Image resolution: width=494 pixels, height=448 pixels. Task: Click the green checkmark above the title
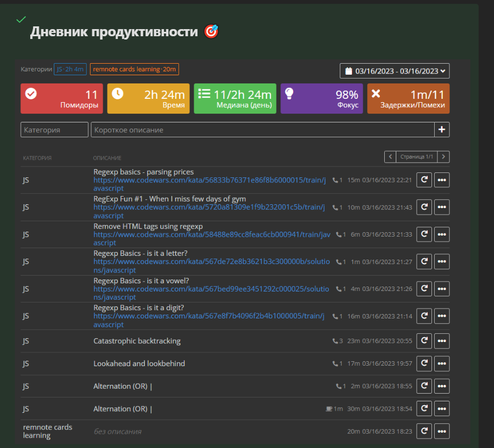21,20
